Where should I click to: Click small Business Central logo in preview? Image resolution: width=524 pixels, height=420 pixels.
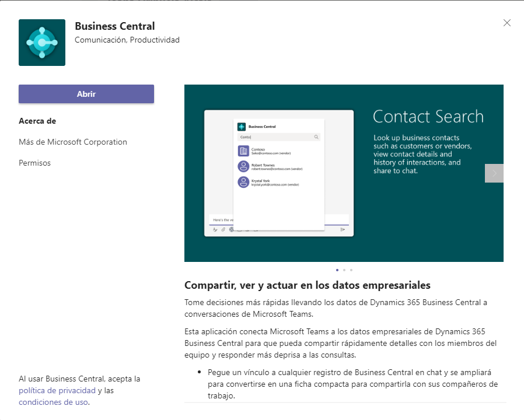[241, 127]
